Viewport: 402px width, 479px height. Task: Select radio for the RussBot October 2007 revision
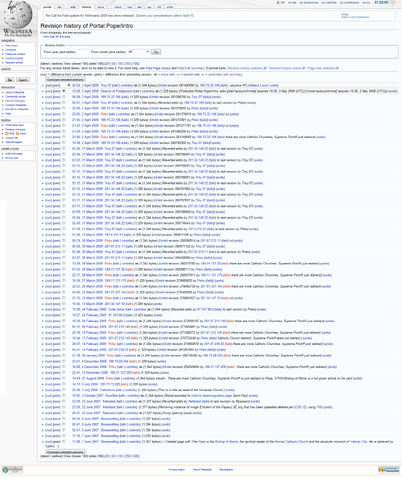64,396
